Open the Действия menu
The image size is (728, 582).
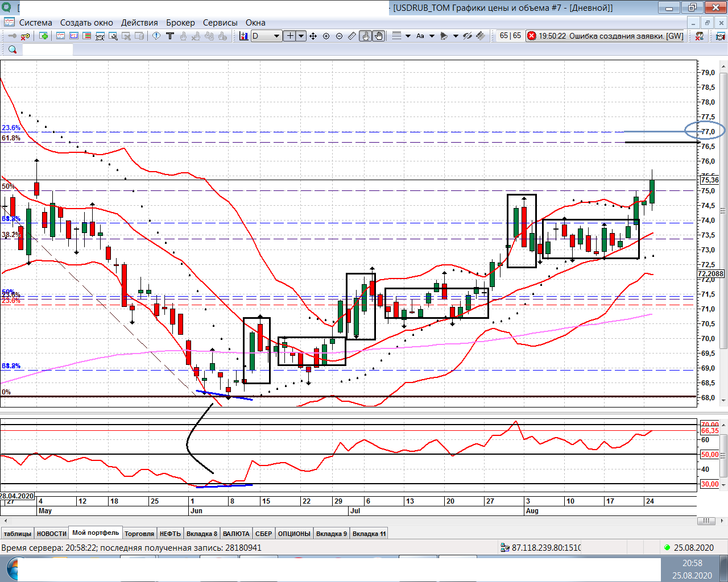(139, 23)
